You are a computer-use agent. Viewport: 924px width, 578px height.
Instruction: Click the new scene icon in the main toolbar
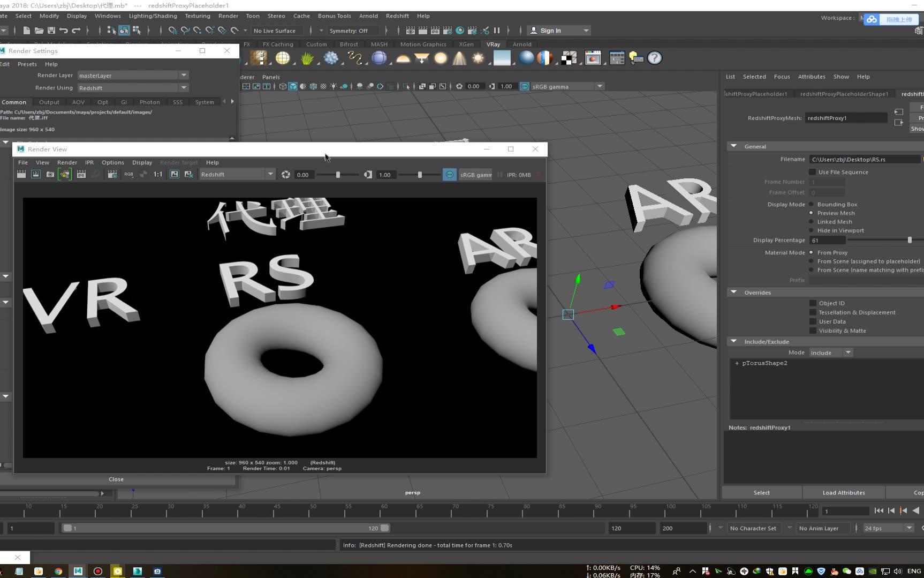point(26,31)
